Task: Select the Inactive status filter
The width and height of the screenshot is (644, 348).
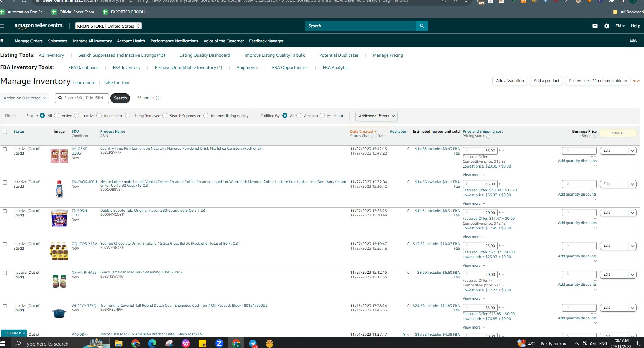Action: click(77, 116)
